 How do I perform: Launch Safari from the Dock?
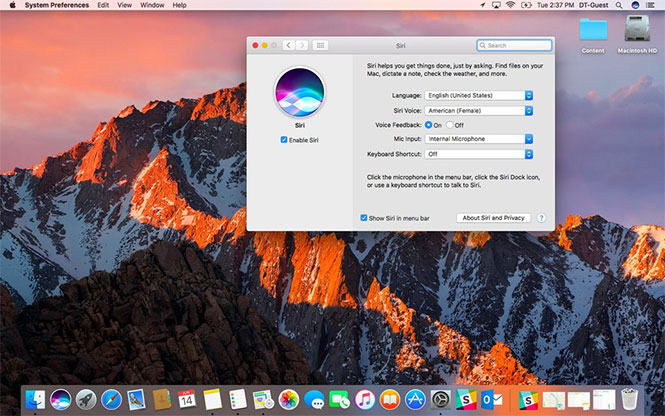coord(111,399)
